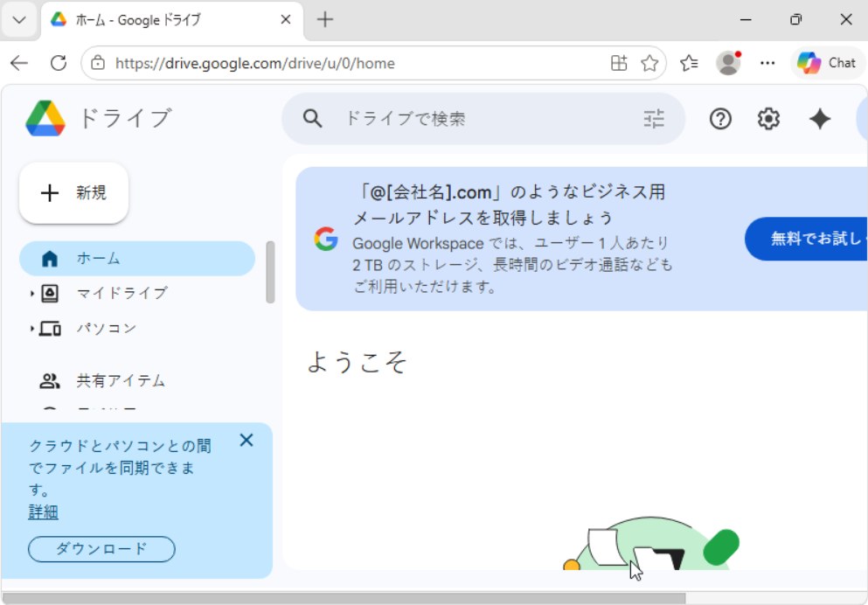Screen dimensions: 868x605
Task: Click the Google Drive logo
Action: [45, 118]
